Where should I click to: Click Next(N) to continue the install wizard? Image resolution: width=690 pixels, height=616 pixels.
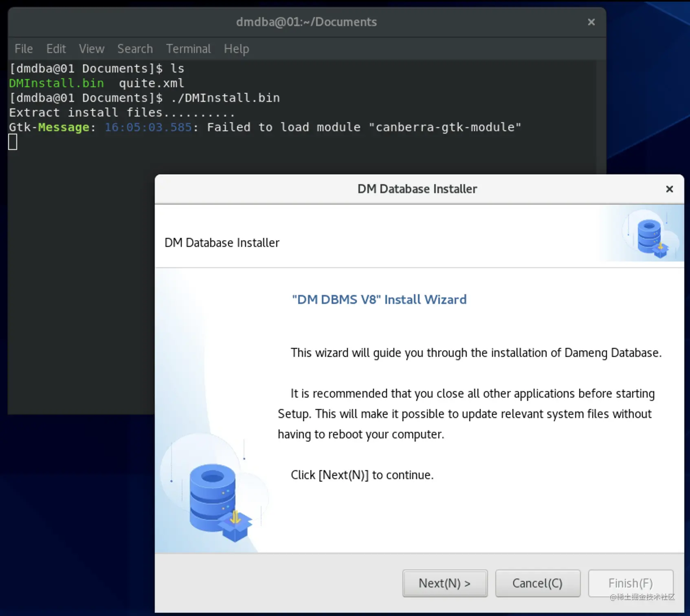pyautogui.click(x=445, y=583)
